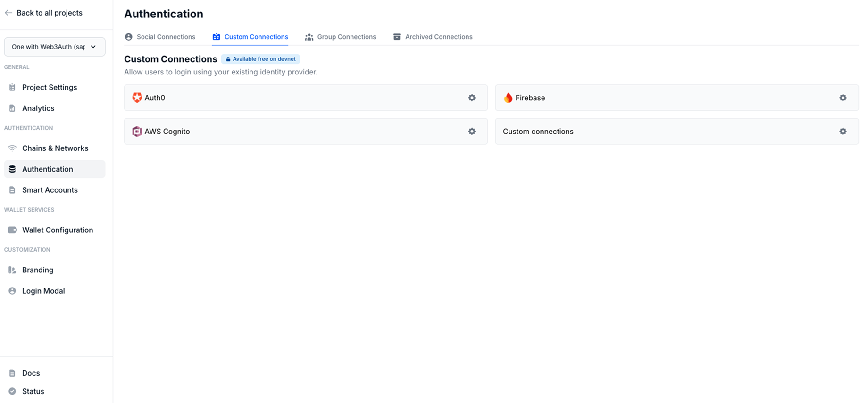Image resolution: width=868 pixels, height=403 pixels.
Task: Click AWS Cognito settings gear icon
Action: 472,132
